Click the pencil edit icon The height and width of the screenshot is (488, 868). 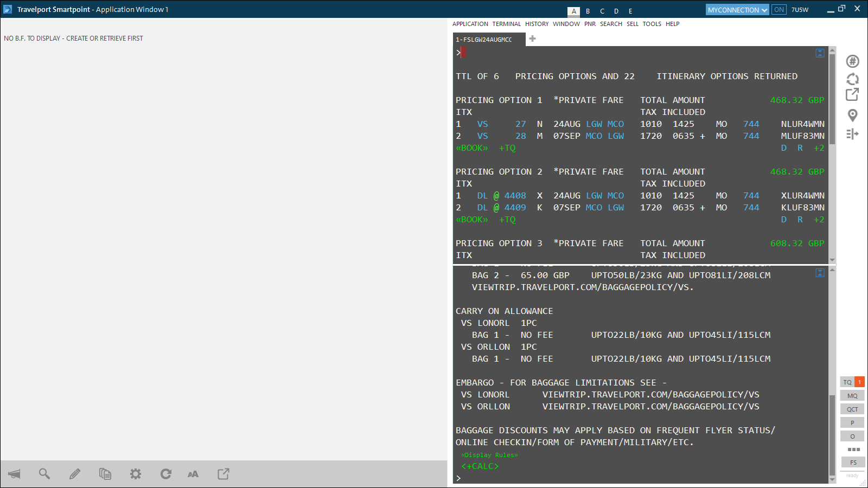click(x=75, y=474)
